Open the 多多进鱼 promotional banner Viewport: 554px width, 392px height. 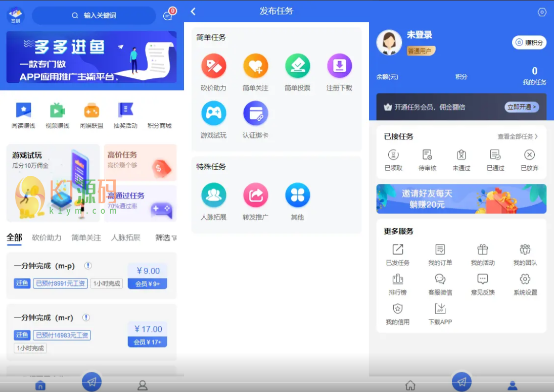click(x=91, y=57)
